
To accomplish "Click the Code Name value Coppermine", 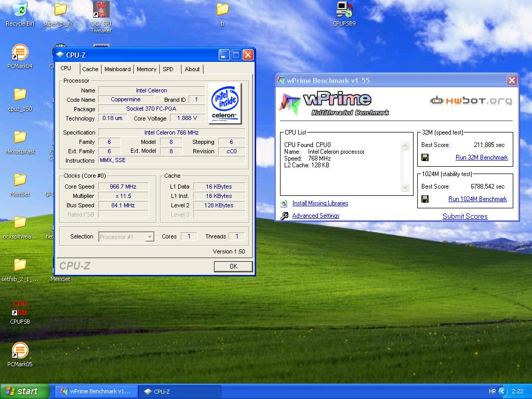I will (126, 99).
